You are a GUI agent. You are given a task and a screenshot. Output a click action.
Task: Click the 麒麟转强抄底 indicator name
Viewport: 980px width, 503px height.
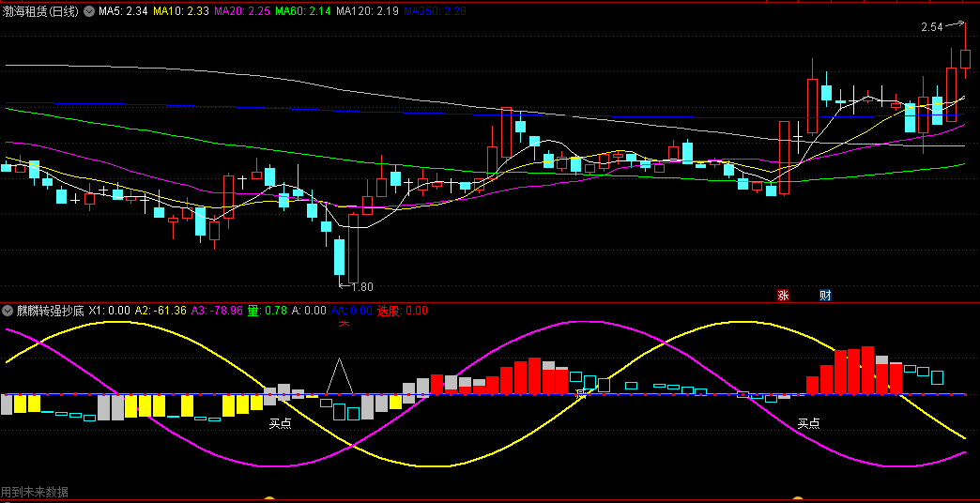(x=51, y=311)
